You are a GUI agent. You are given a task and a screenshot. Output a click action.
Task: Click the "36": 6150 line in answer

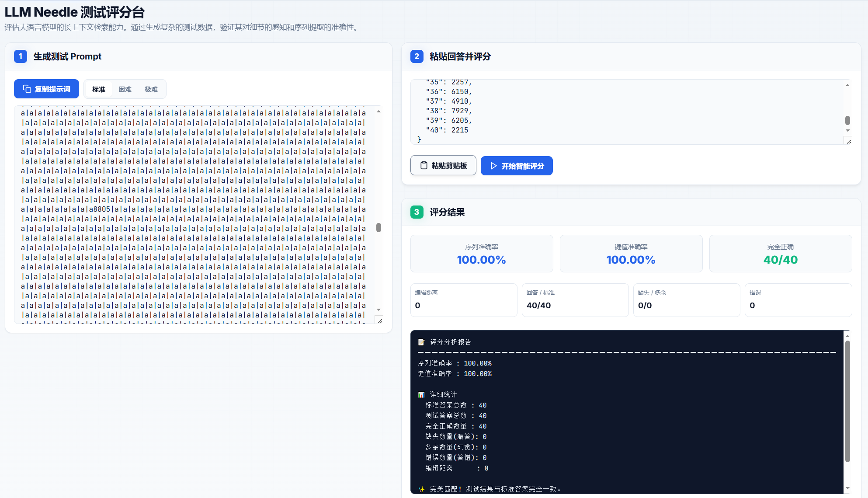pos(449,91)
